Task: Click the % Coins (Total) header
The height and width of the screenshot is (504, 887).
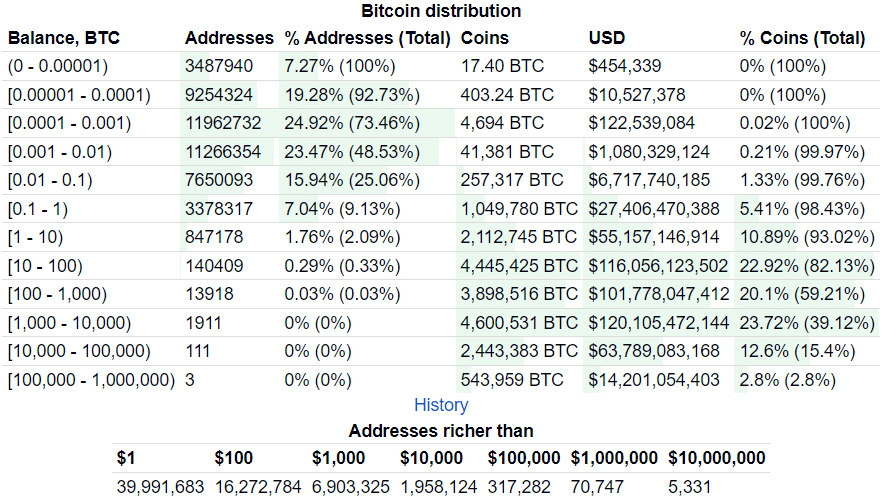Action: point(802,38)
